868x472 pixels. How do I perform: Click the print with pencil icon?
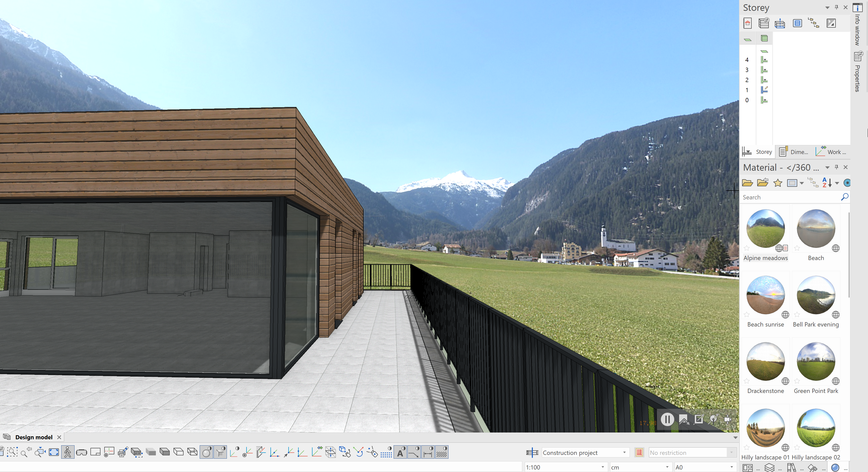point(123,452)
